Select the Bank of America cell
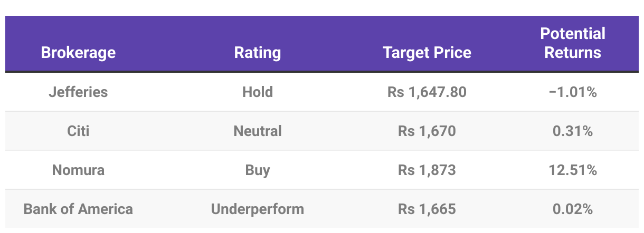Viewport: 644px width, 233px height. pyautogui.click(x=78, y=209)
